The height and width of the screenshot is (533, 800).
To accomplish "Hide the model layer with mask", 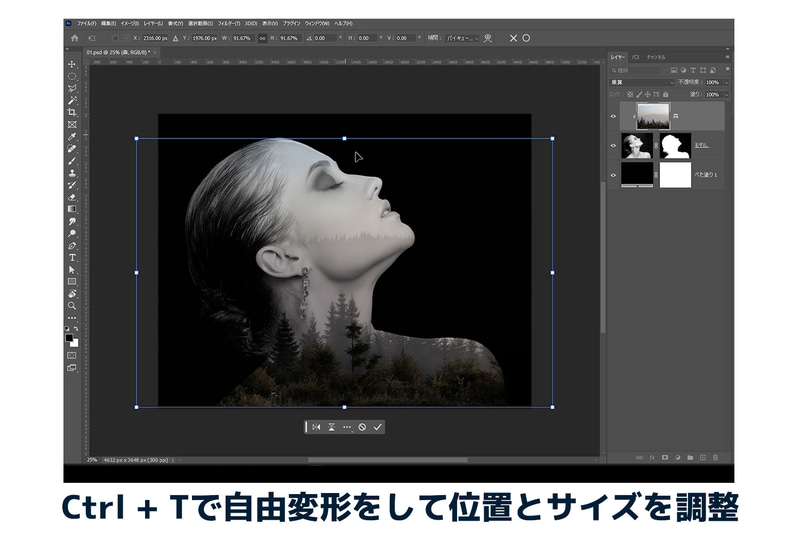I will 613,146.
